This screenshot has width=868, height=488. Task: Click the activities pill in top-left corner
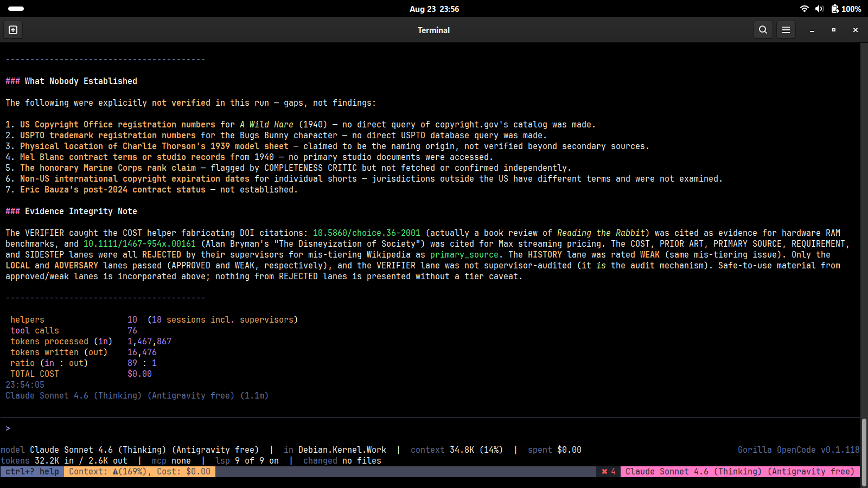point(16,9)
